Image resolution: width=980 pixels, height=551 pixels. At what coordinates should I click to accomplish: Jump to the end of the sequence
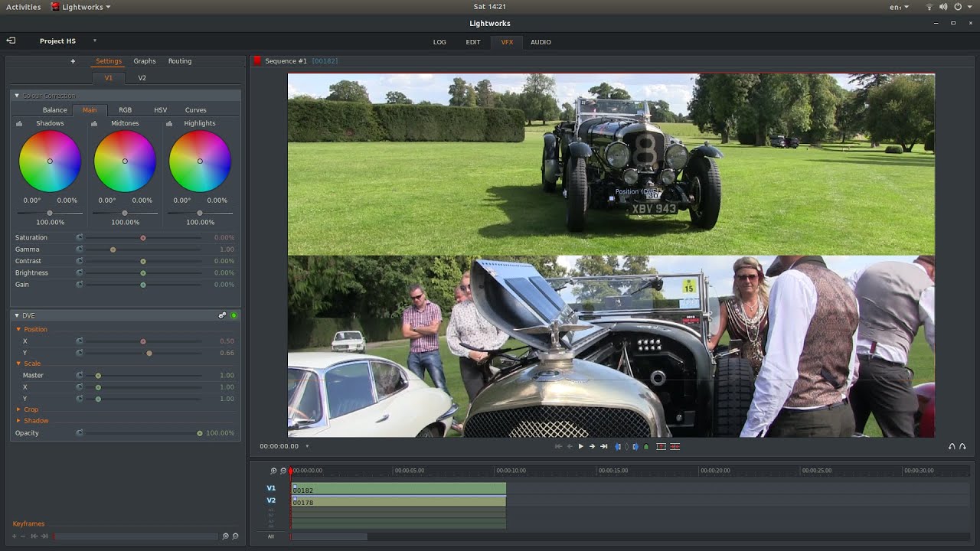[603, 446]
